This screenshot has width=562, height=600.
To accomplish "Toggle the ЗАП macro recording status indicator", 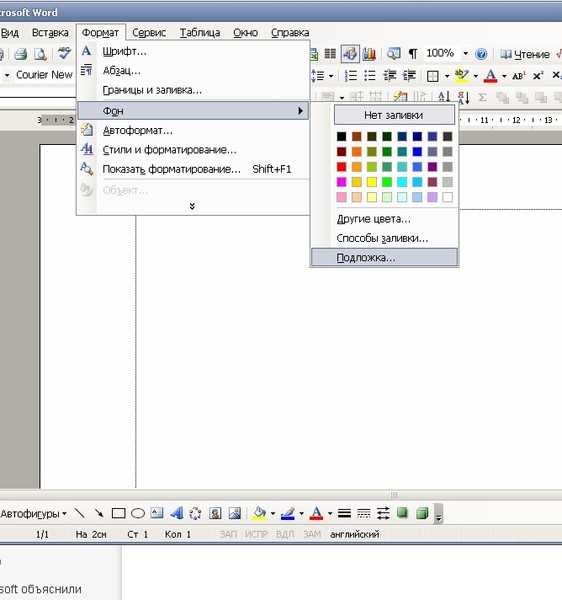I will click(x=228, y=534).
